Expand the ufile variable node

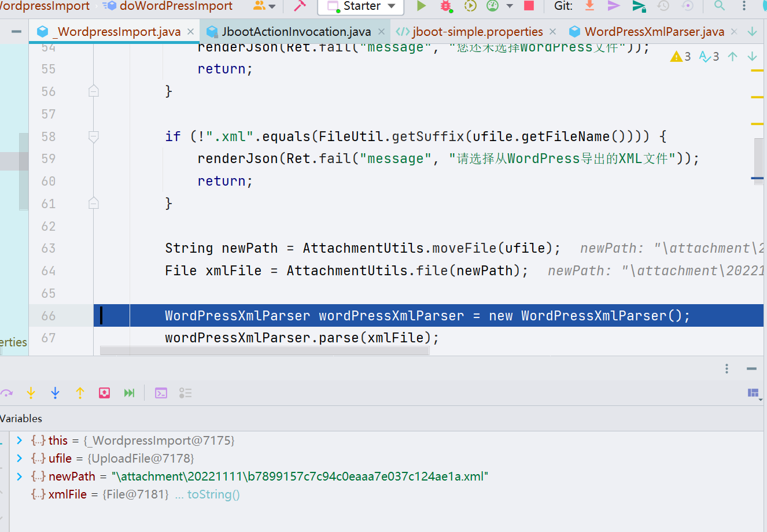pyautogui.click(x=19, y=459)
